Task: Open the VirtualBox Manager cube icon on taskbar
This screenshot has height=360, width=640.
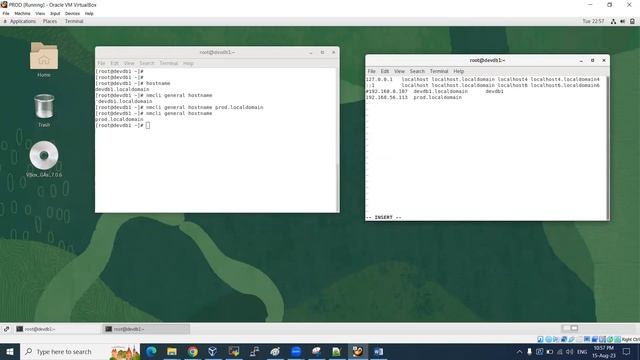Action: (x=213, y=351)
